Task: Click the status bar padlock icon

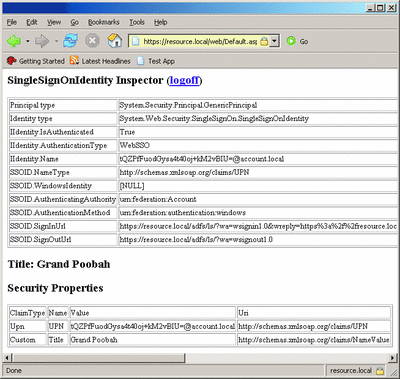Action: click(x=380, y=371)
